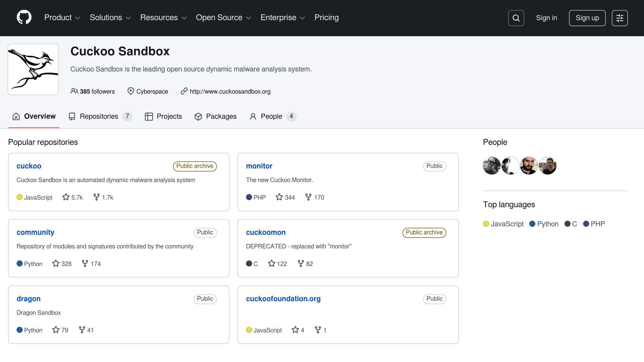Viewport: 644px width, 362px height.
Task: Click the Projects table icon
Action: pos(149,117)
